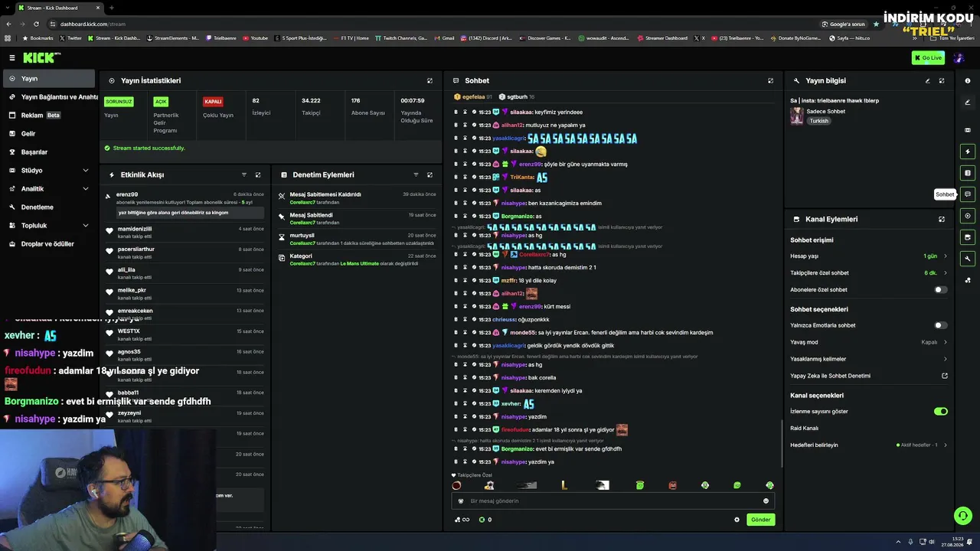The image size is (980, 551).
Task: Insert the gold L emote
Action: point(564,485)
